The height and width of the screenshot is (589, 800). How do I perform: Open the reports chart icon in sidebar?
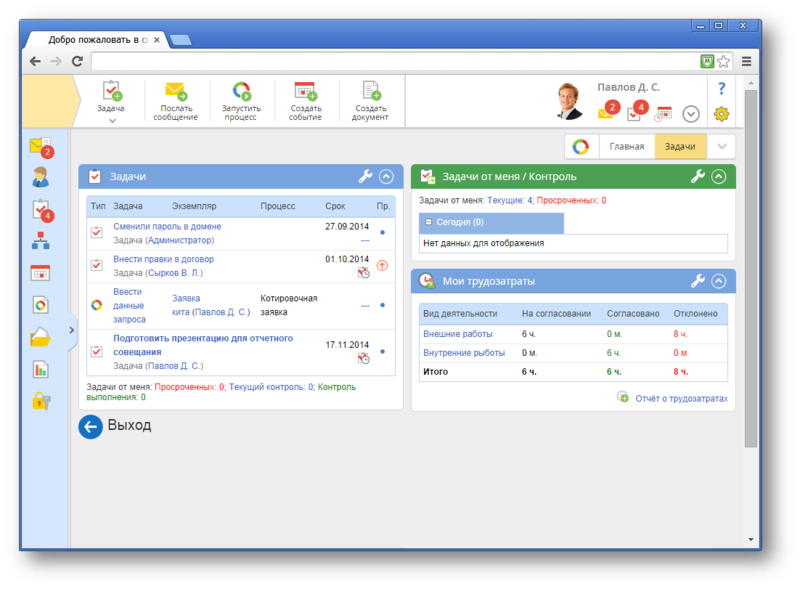tap(41, 369)
